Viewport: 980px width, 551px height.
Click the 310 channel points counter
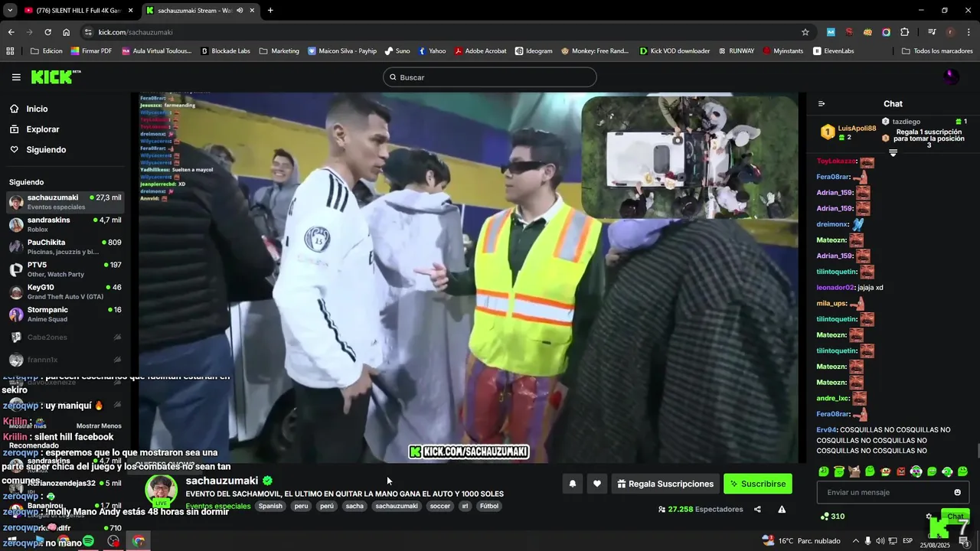(x=832, y=517)
